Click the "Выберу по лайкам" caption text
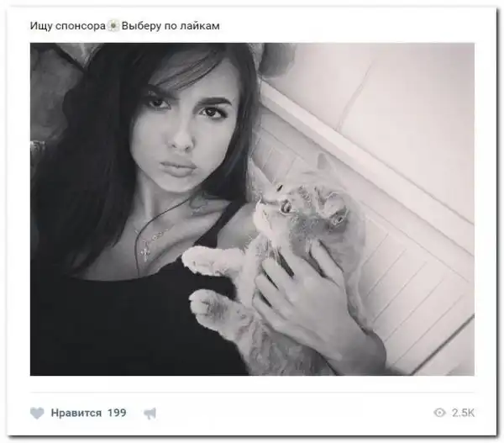504x443 pixels. click(x=171, y=26)
